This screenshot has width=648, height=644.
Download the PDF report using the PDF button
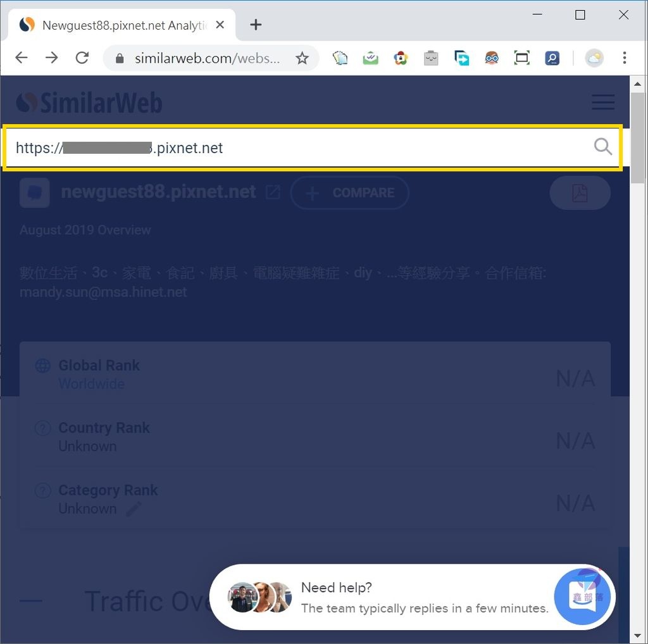[x=580, y=193]
